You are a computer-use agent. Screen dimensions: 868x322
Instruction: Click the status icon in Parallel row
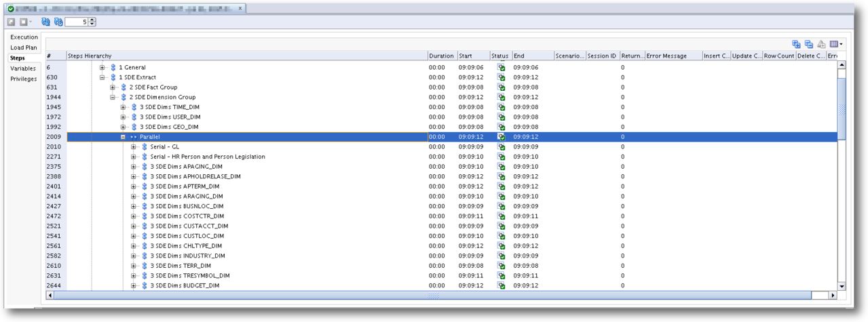click(501, 137)
